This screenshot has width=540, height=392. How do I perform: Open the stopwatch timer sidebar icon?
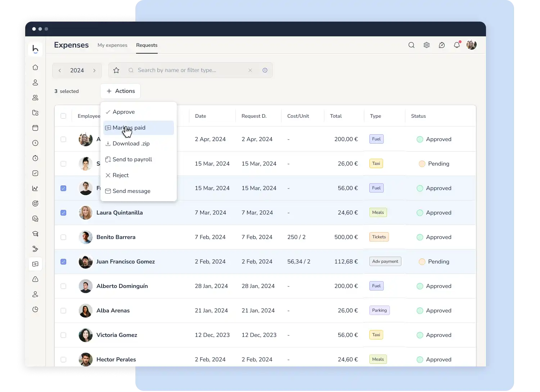tap(35, 158)
